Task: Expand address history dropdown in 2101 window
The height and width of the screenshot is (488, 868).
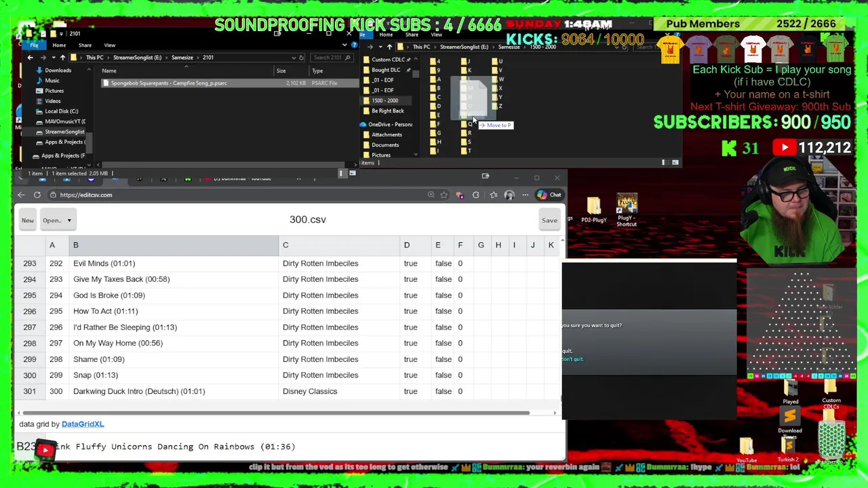Action: [293, 58]
